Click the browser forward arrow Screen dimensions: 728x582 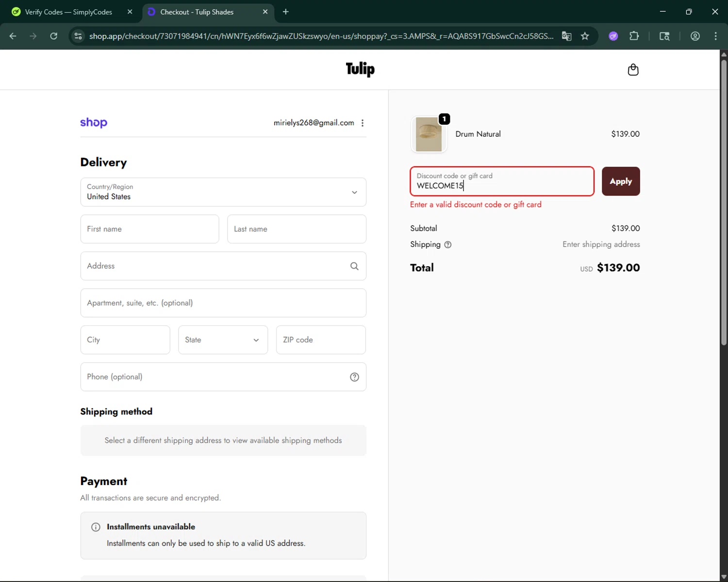[x=33, y=36]
